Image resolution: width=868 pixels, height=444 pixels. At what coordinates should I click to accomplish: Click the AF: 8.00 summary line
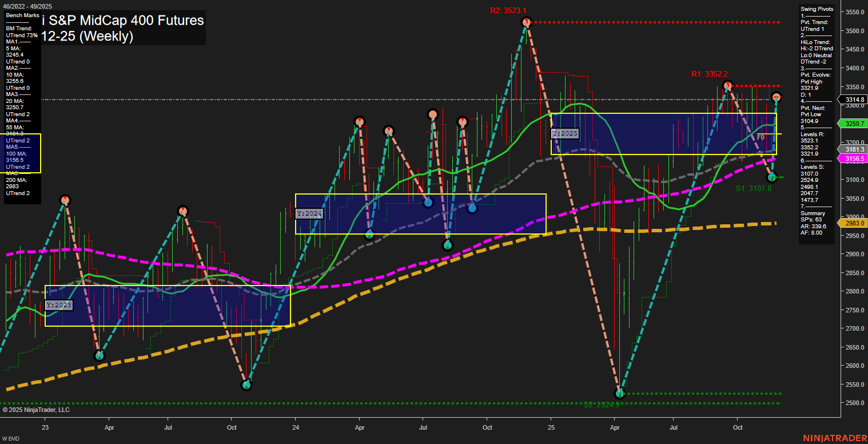click(812, 232)
